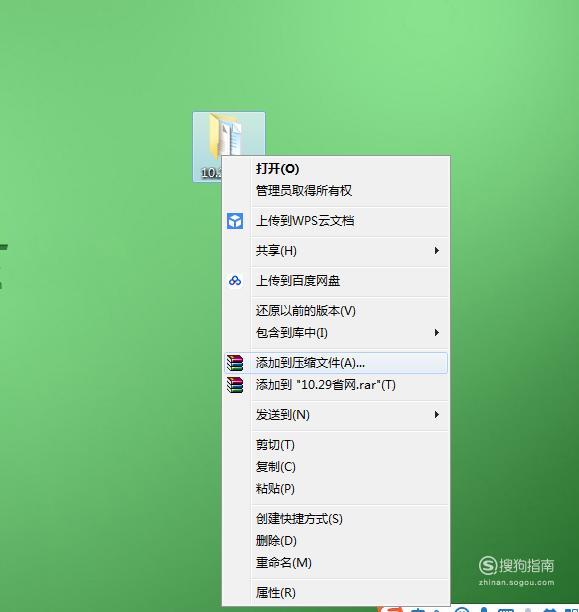Select 还原以前的版本(V)
579x612 pixels.
(x=336, y=311)
